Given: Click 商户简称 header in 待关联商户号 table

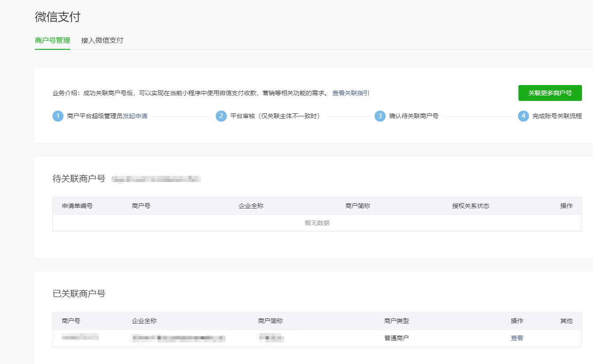Looking at the screenshot, I should (358, 206).
